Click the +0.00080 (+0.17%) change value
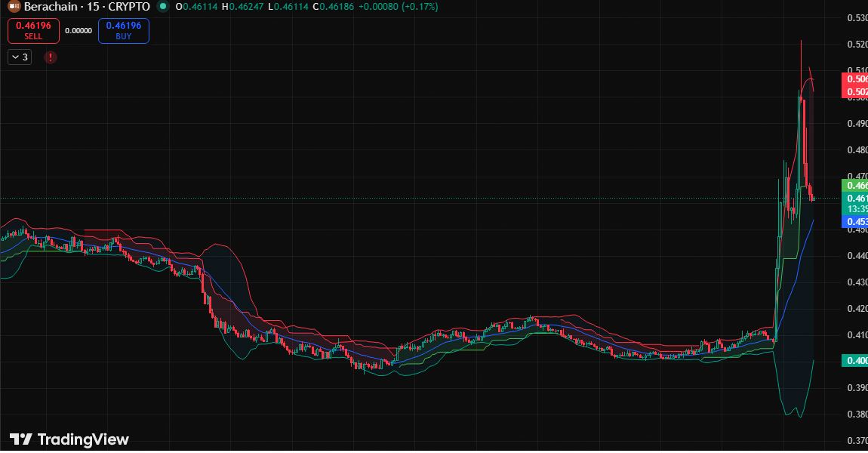Screen dimensions: 868x453 pos(398,7)
